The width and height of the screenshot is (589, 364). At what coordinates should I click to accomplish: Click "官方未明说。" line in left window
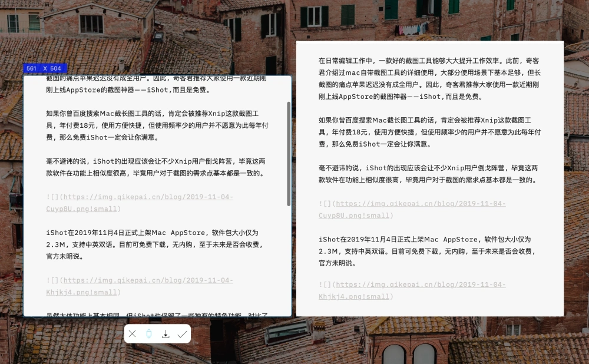tap(65, 257)
